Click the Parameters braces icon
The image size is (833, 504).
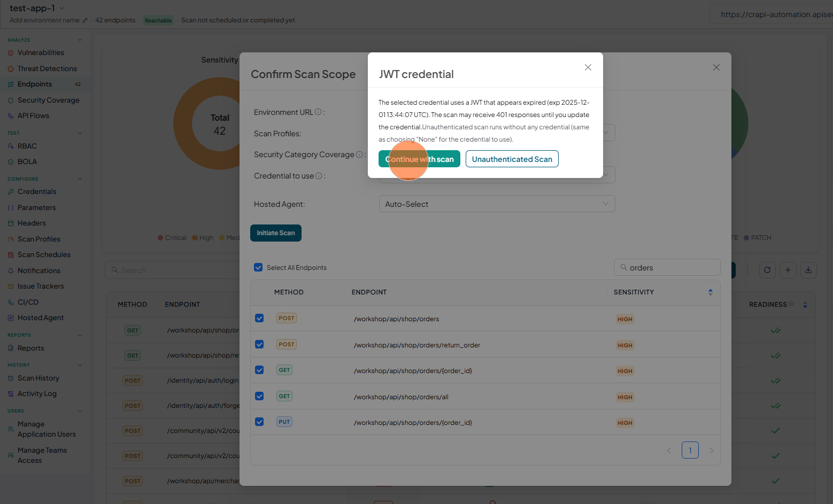[11, 208]
